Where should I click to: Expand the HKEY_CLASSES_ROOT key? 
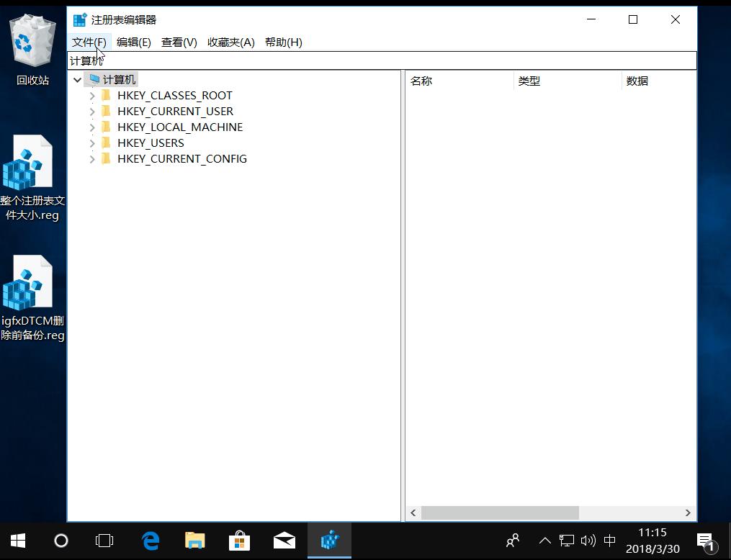click(92, 95)
